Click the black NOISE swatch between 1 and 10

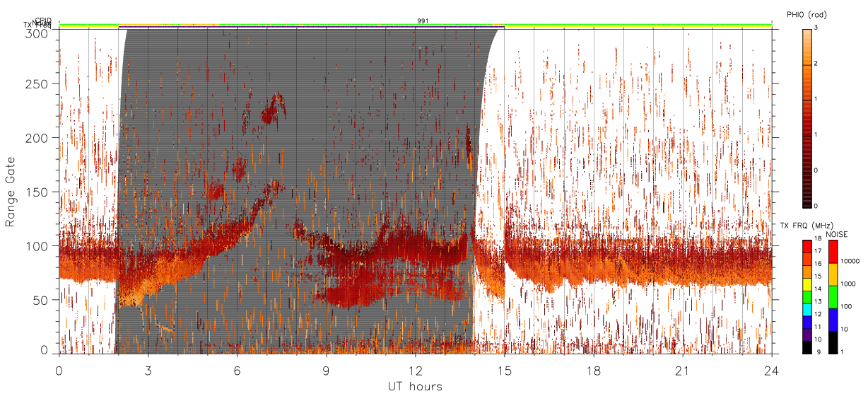click(x=833, y=342)
